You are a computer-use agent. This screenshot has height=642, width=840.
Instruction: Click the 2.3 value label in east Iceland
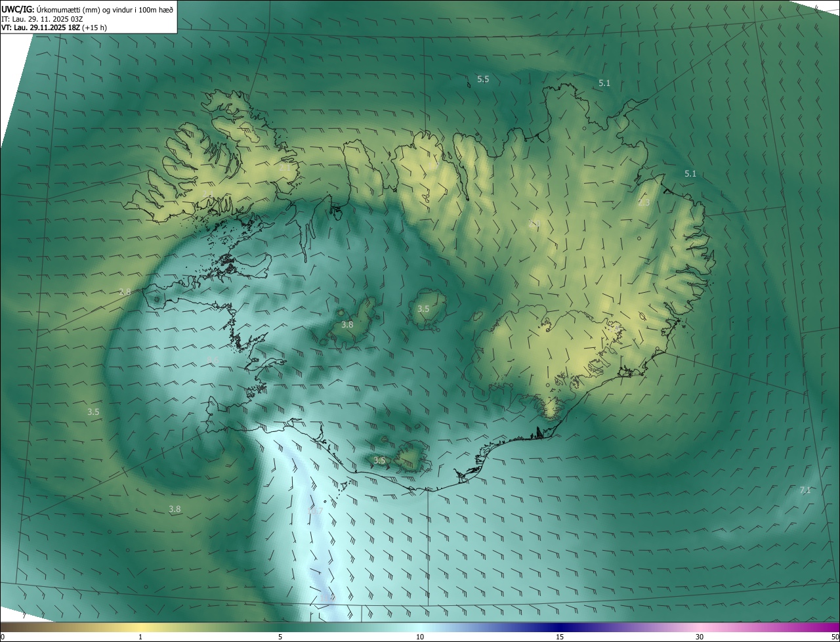pos(644,203)
